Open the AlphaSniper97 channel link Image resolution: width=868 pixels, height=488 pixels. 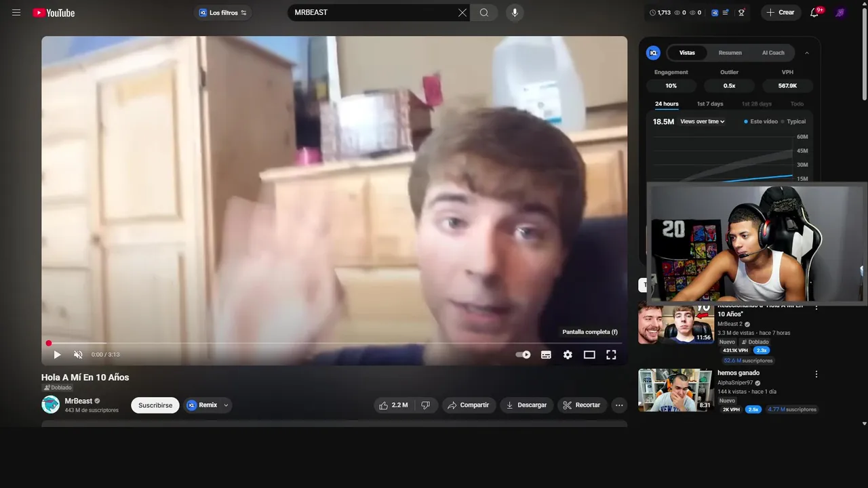coord(735,383)
